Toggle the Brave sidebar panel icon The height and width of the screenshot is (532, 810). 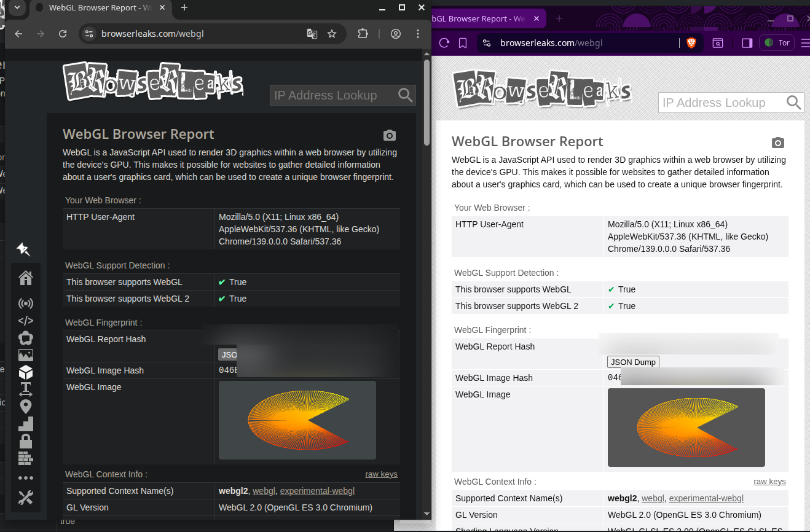(x=747, y=43)
